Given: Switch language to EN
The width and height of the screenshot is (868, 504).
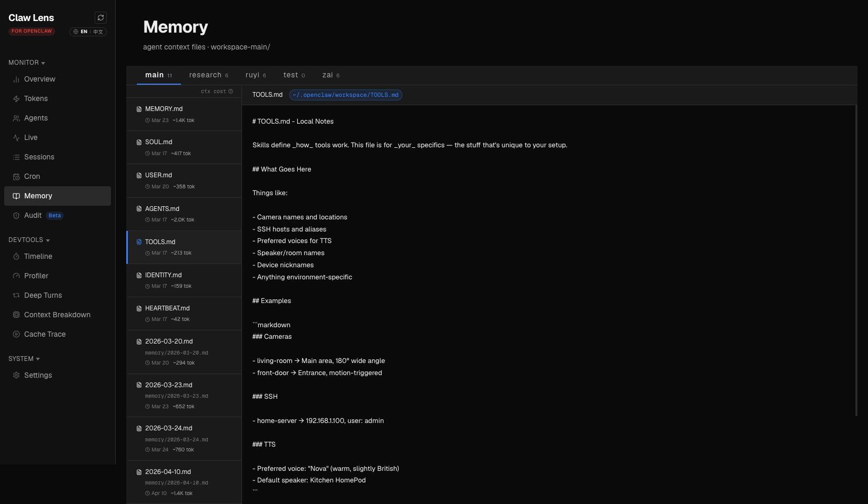Looking at the screenshot, I should 84,32.
